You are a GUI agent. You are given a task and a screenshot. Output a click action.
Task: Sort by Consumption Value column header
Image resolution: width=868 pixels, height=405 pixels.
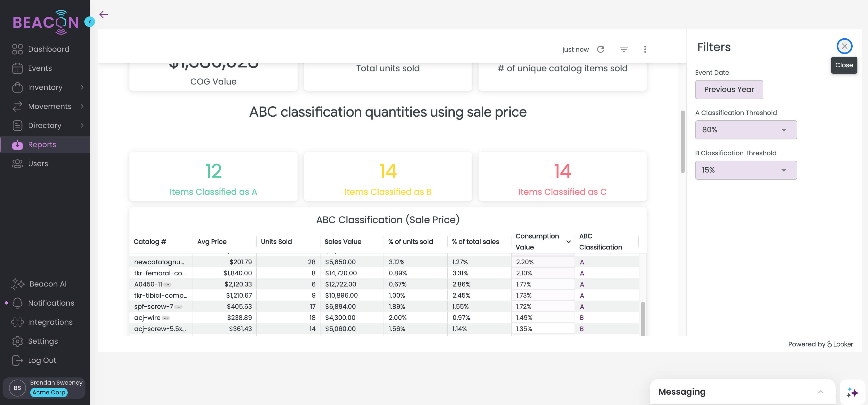pyautogui.click(x=537, y=241)
